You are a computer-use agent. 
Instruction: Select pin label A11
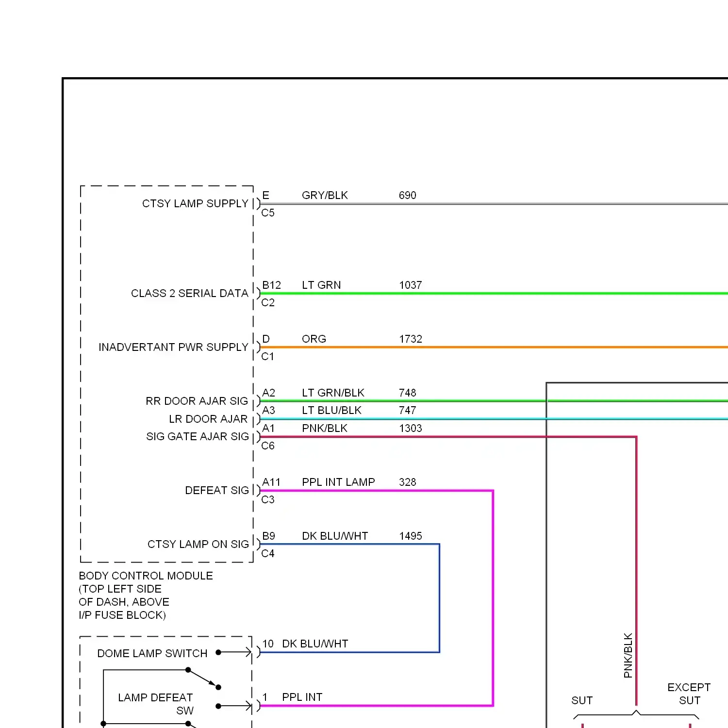(x=271, y=482)
